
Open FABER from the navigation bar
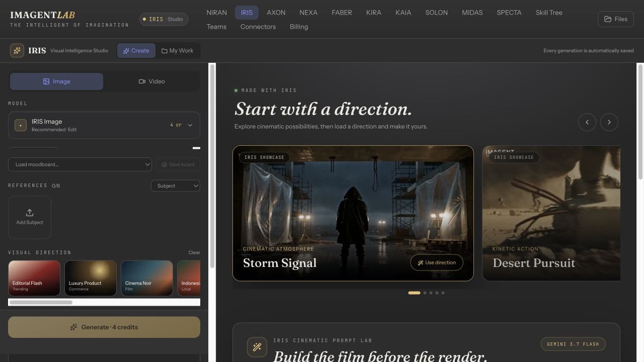coord(342,13)
